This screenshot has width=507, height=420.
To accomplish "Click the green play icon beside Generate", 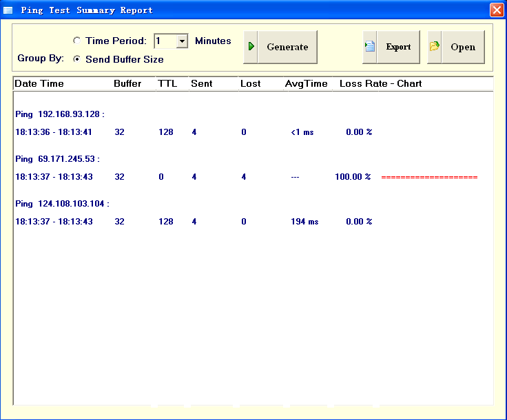I will (x=251, y=47).
